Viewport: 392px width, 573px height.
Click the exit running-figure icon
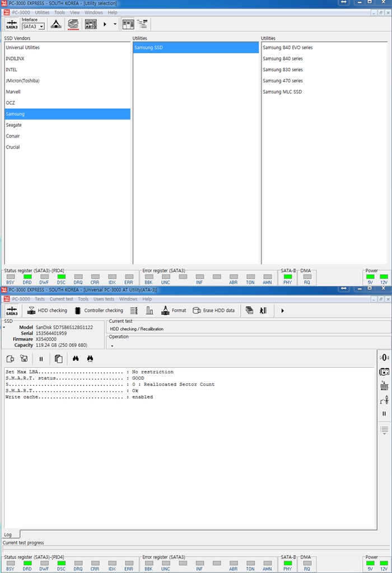(263, 311)
